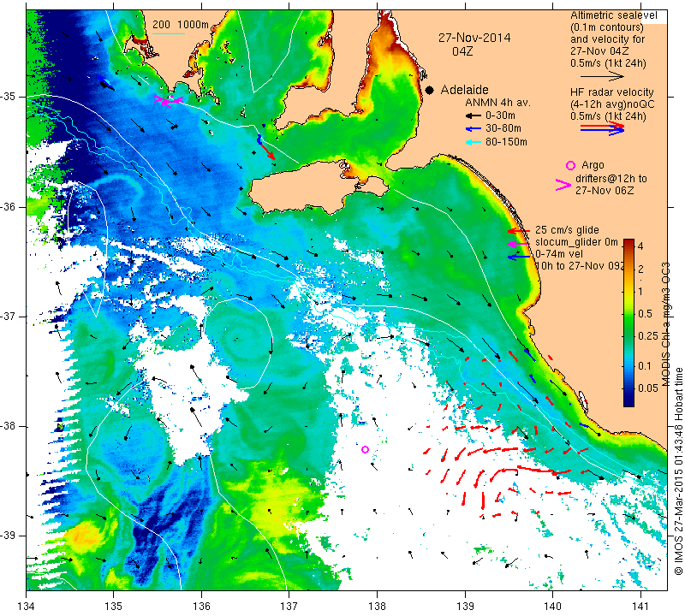Click the red 25 cm/s glide arrow
The height and width of the screenshot is (616, 685).
coord(519,231)
